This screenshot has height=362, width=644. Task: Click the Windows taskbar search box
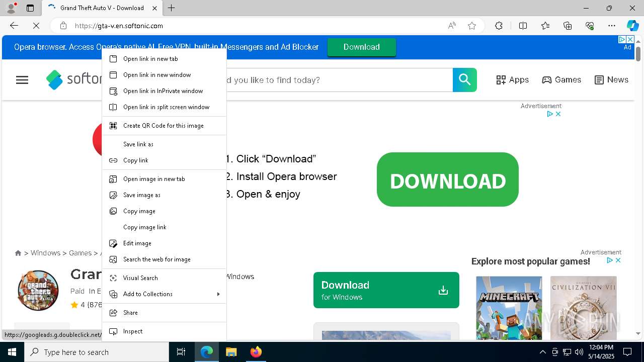point(97,352)
